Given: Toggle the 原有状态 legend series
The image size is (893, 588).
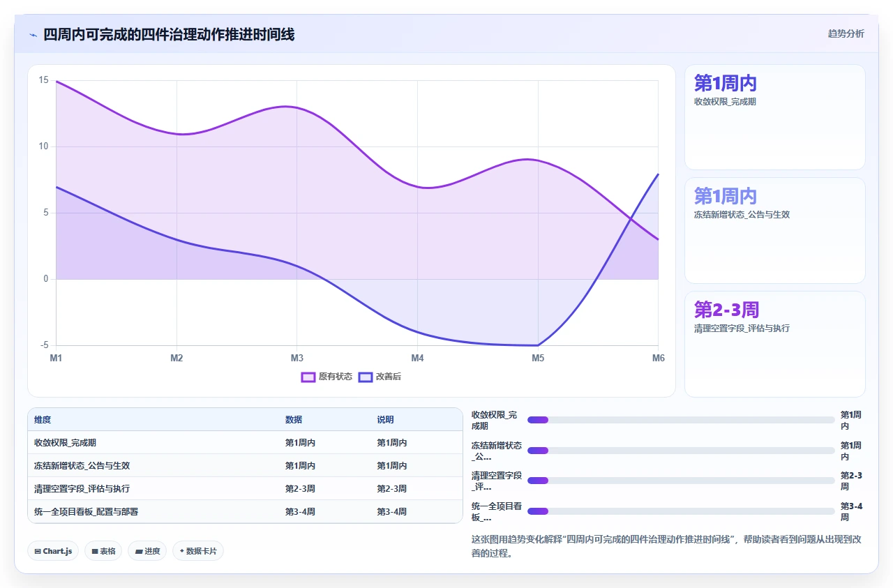Looking at the screenshot, I should point(327,377).
